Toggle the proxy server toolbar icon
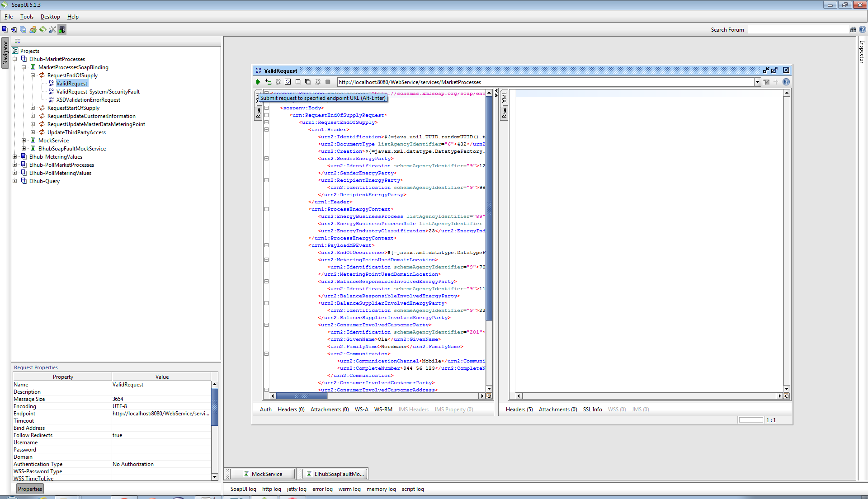Viewport: 868px width, 499px height. 62,29
